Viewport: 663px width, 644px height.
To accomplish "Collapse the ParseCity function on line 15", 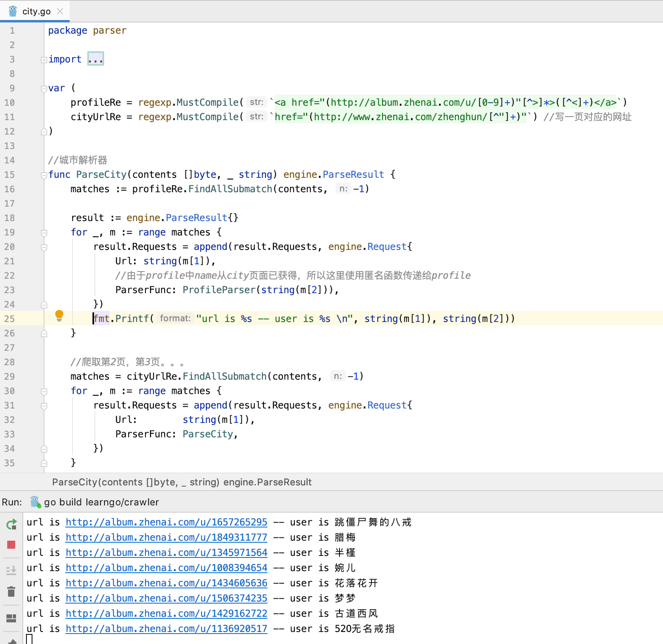I will tap(44, 175).
